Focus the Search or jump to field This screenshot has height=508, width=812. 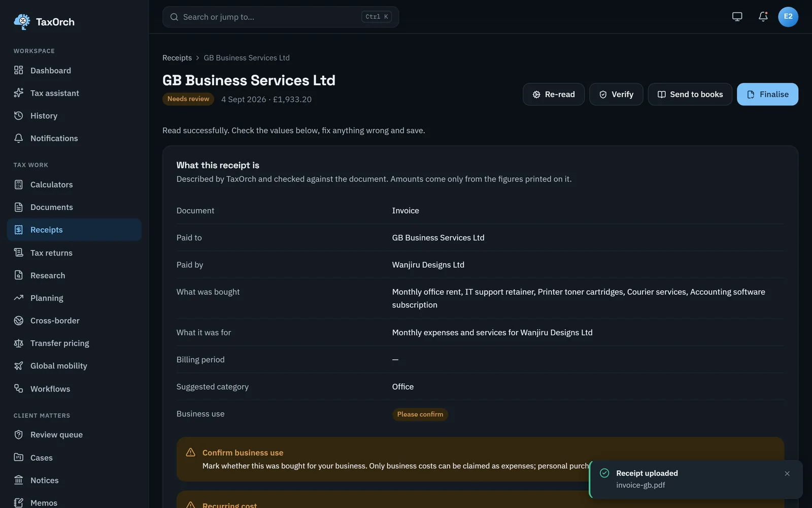click(x=281, y=17)
